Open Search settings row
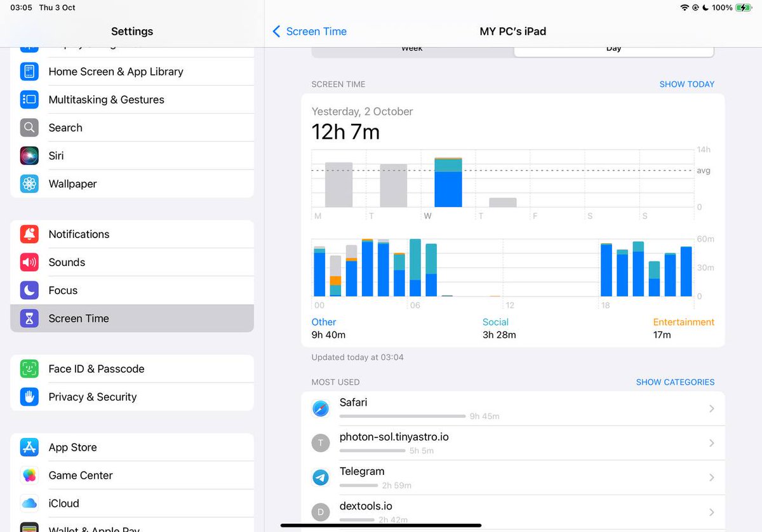 coord(132,128)
